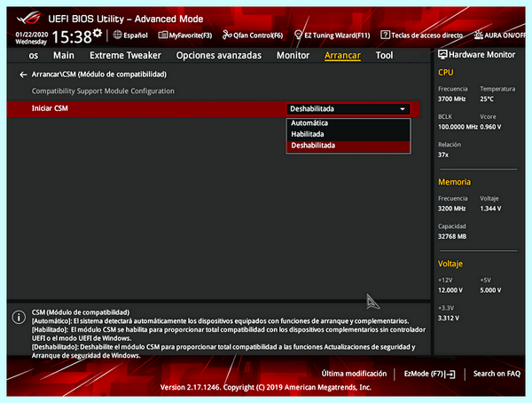Viewport: 532px width, 403px height.
Task: Click the 15:38 clock display
Action: (x=72, y=36)
